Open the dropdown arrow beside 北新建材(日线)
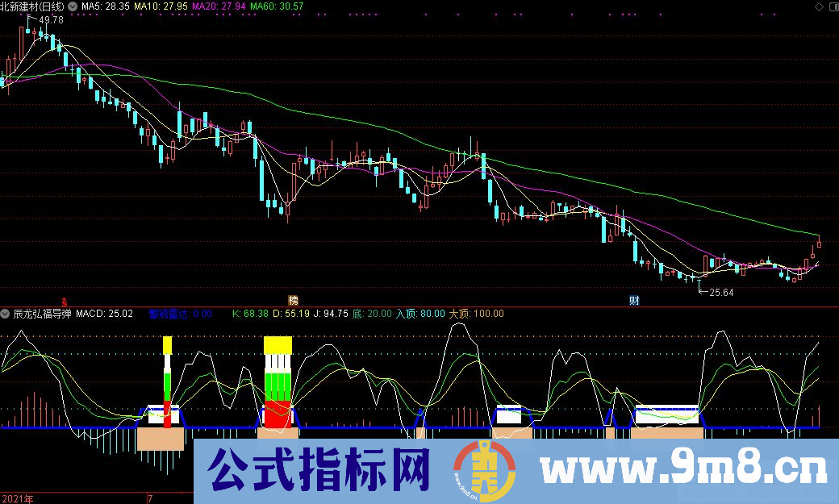This screenshot has width=839, height=504. (73, 6)
